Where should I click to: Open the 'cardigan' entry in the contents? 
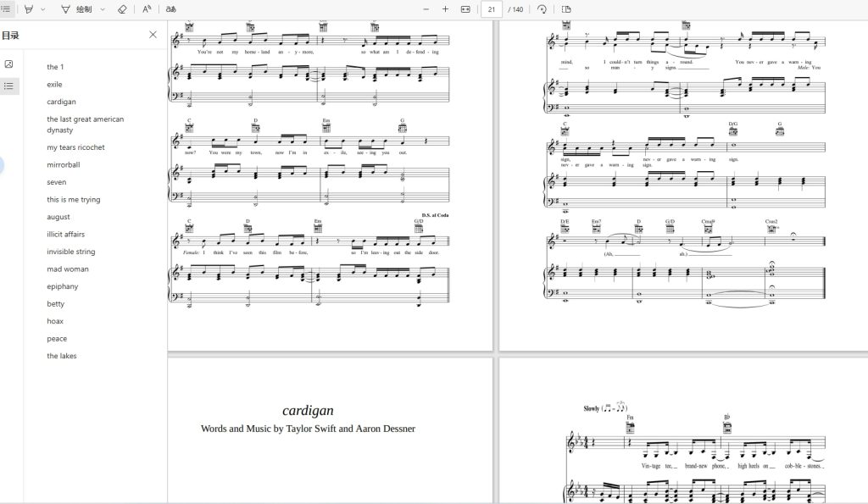click(61, 102)
